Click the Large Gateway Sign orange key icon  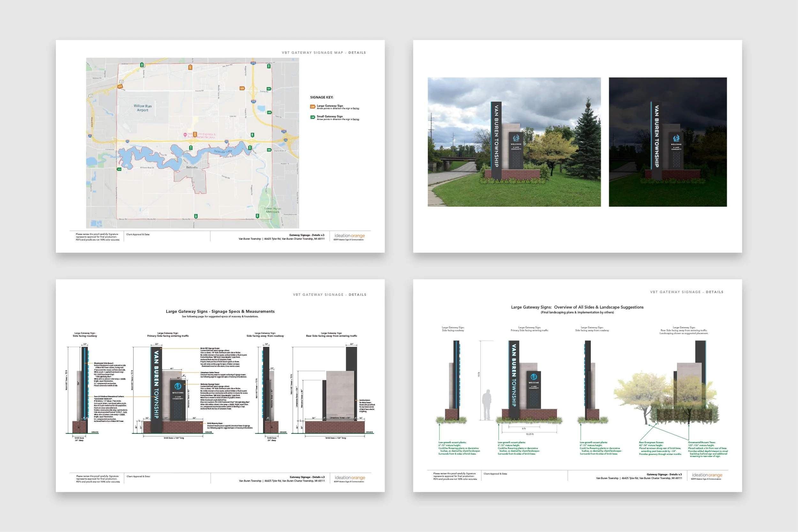(313, 107)
